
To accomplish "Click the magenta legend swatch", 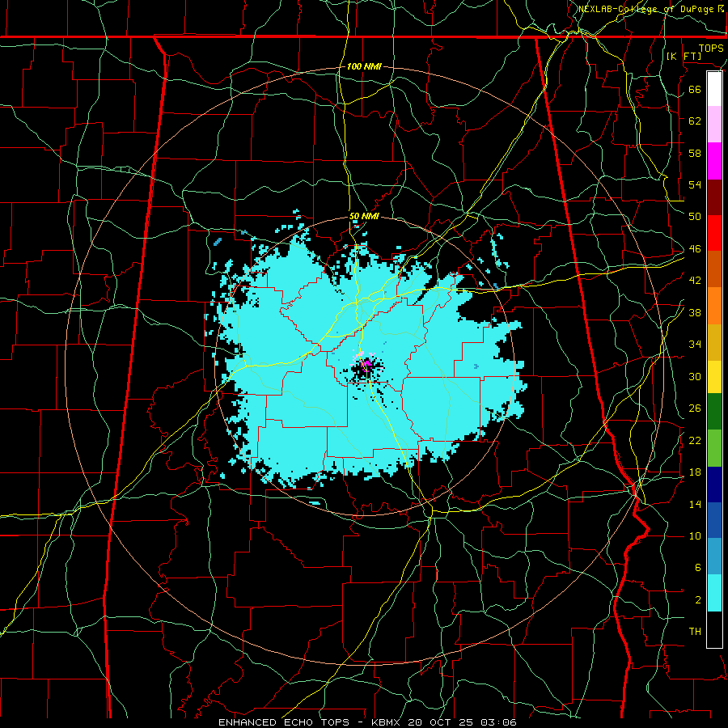I will coord(714,161).
